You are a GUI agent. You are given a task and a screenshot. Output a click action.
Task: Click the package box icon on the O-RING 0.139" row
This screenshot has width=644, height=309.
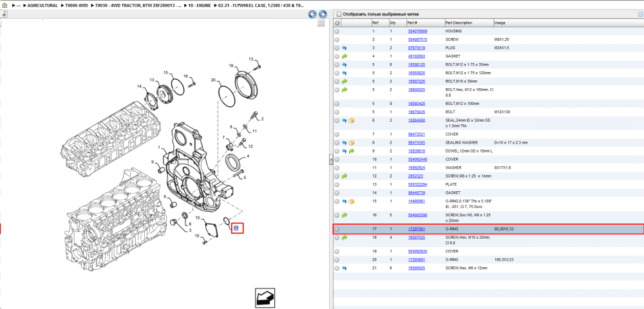click(352, 201)
